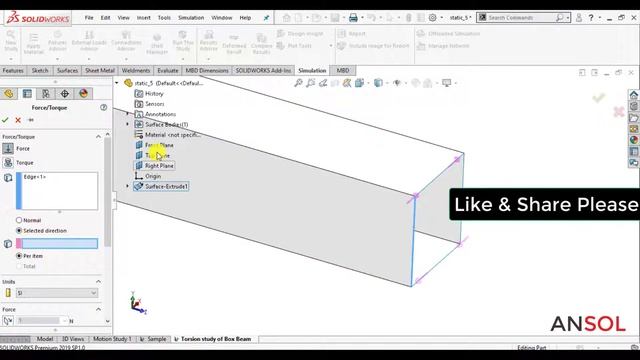Open View Settings monitor icon
Viewport: 640px width, 360px height.
(447, 83)
